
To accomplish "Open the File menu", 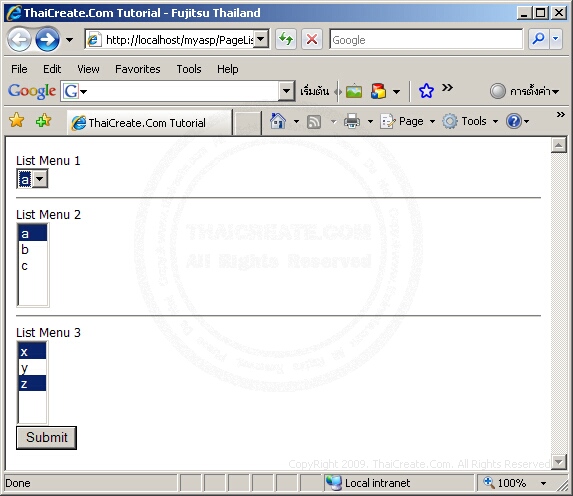I will (19, 69).
